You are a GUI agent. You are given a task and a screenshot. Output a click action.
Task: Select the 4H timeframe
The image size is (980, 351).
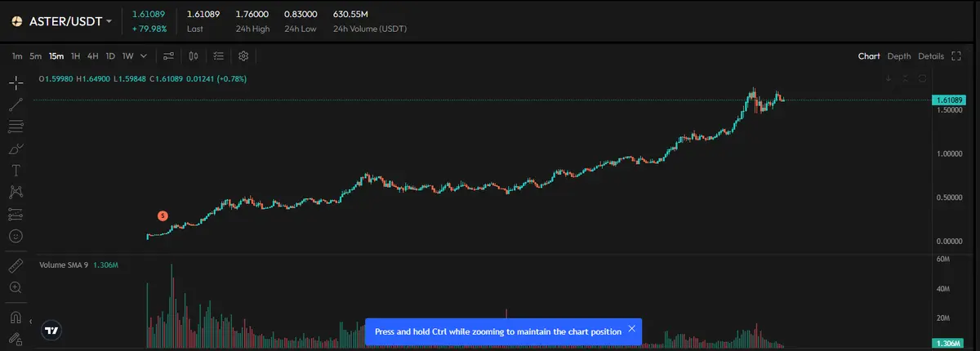click(93, 56)
